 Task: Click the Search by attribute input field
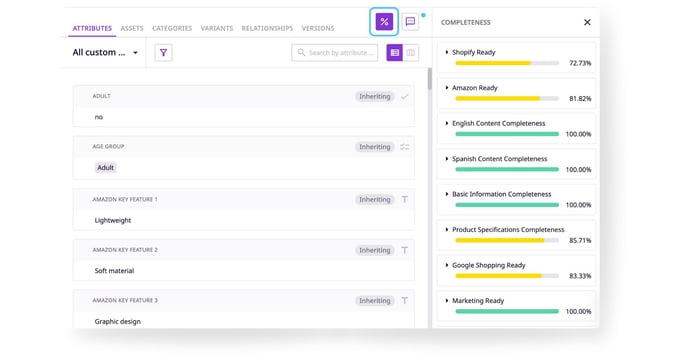coord(334,53)
